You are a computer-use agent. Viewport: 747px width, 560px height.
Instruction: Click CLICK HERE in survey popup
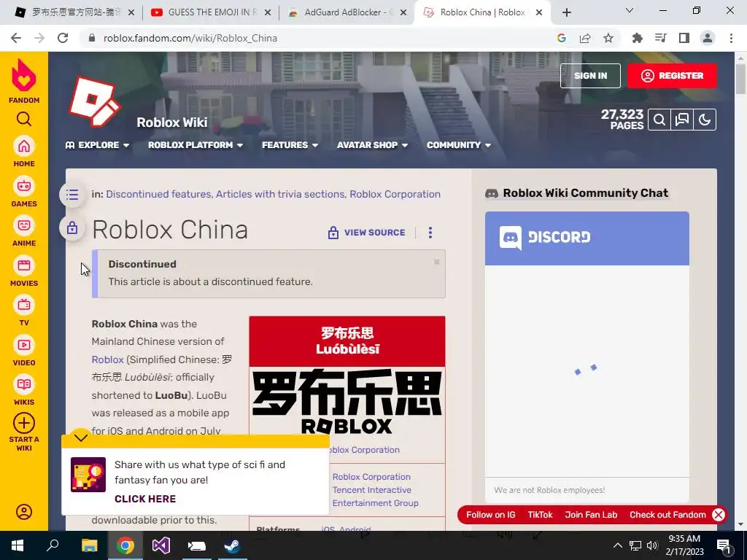click(145, 499)
